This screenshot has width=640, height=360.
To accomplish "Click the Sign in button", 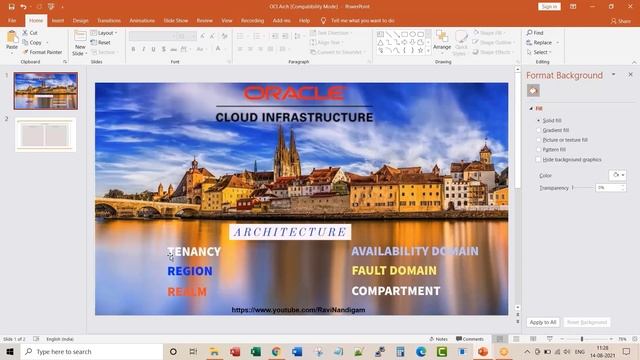I will pyautogui.click(x=549, y=7).
